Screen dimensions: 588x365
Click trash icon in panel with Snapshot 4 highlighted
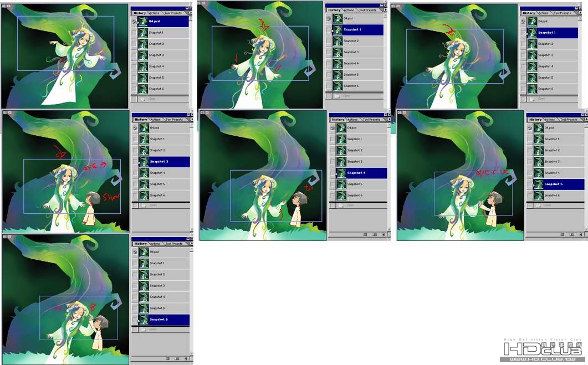(384, 234)
